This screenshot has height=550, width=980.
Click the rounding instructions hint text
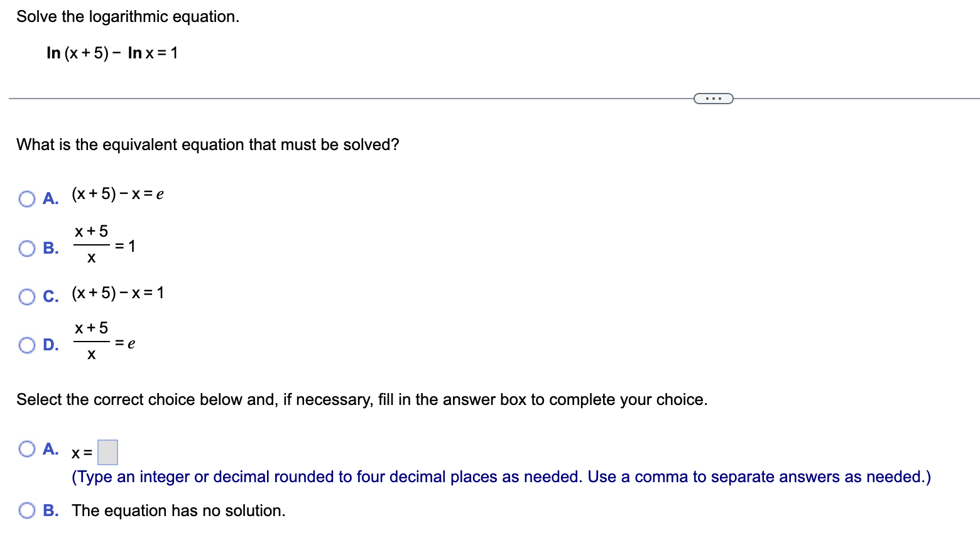tap(501, 477)
